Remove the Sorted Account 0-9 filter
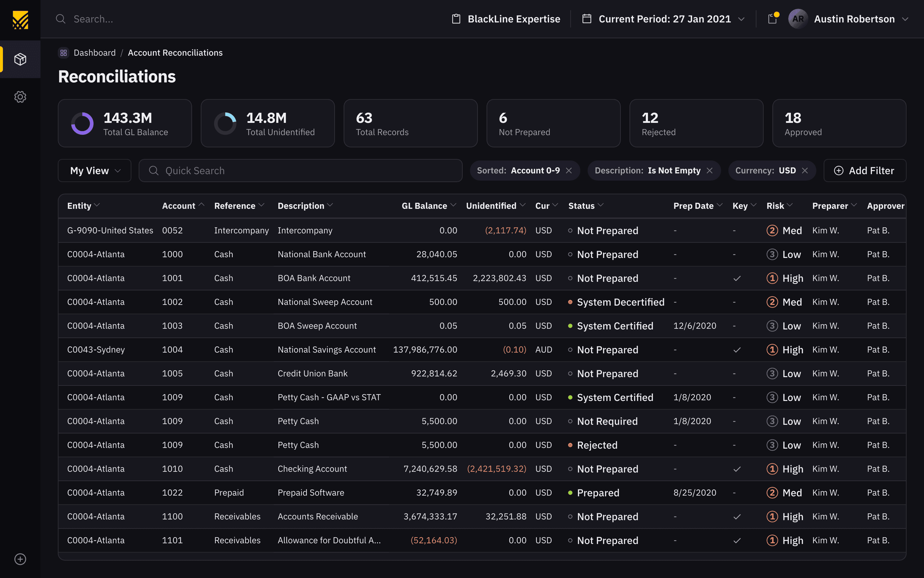The image size is (924, 578). pyautogui.click(x=569, y=171)
